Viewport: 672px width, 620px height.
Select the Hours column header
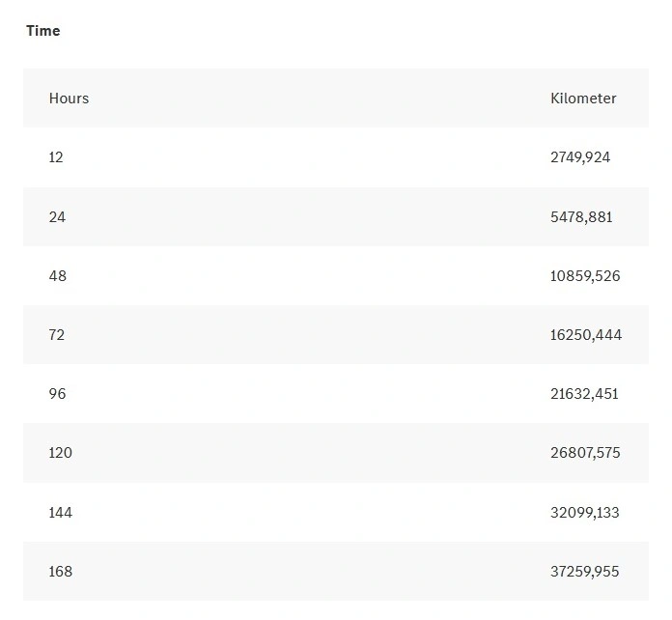[x=69, y=99]
